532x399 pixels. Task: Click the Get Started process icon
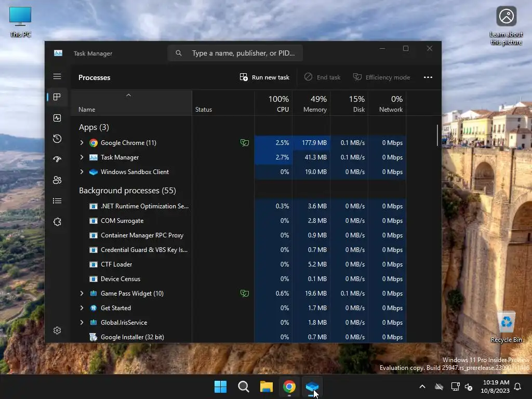94,308
